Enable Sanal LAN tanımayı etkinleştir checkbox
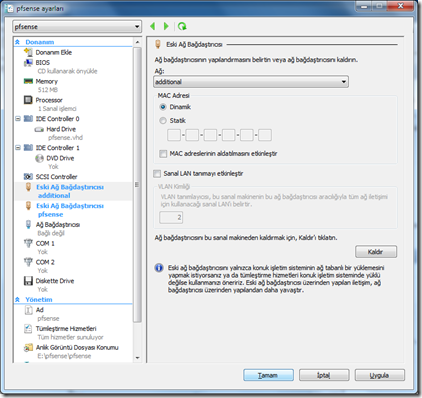422x398 pixels. pyautogui.click(x=157, y=174)
